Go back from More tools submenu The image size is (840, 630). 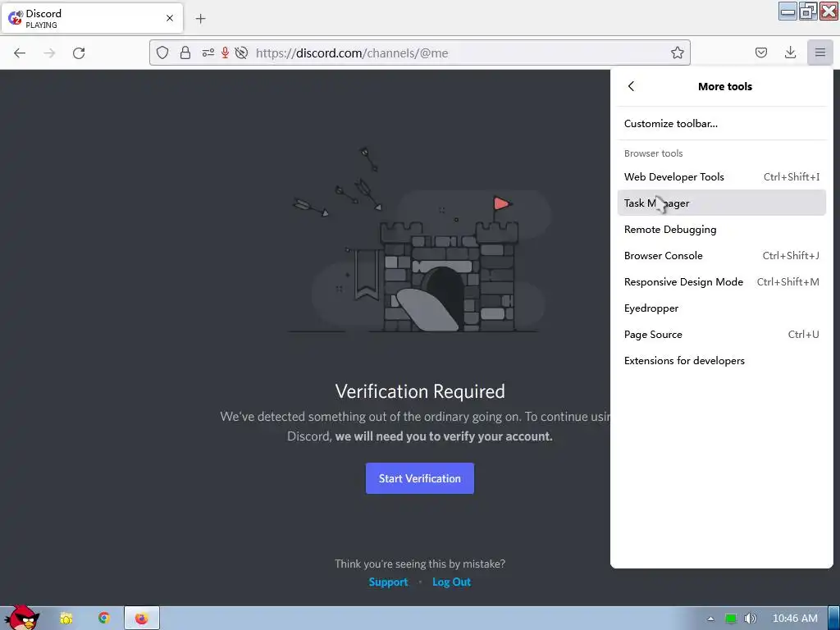(631, 86)
